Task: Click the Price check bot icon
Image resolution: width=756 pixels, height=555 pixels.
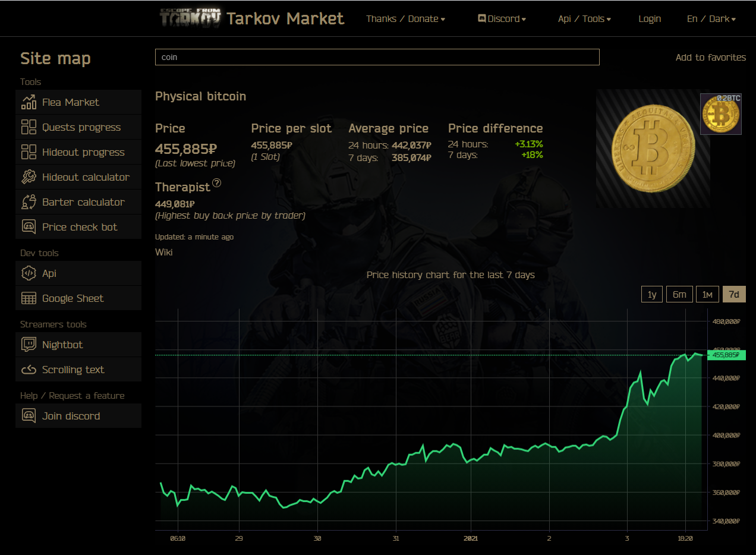Action: click(29, 227)
